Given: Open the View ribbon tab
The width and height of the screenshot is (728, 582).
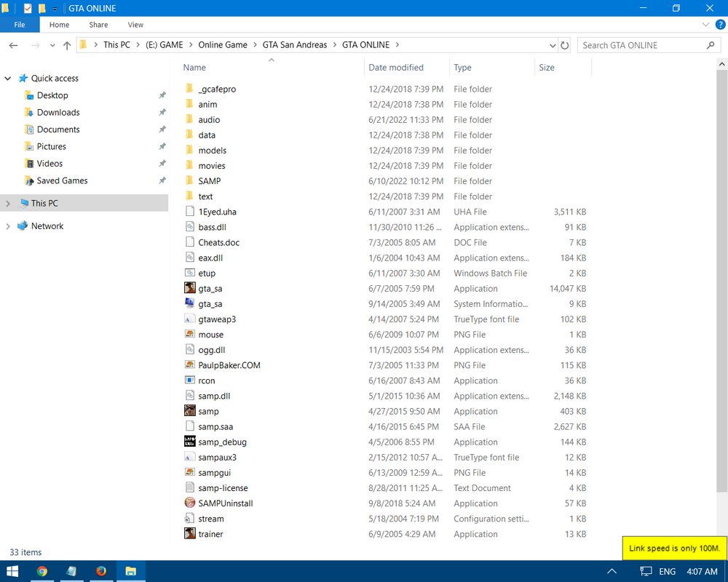Looking at the screenshot, I should click(x=135, y=25).
